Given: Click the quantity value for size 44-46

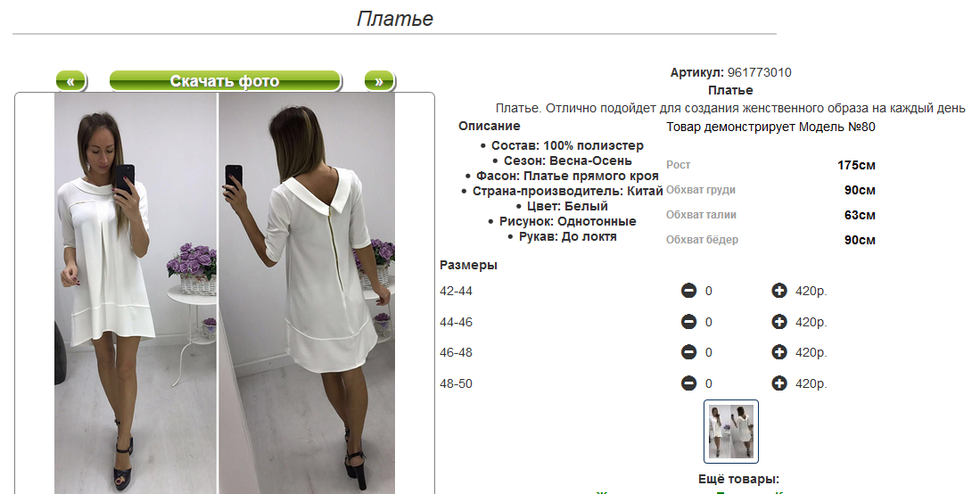Looking at the screenshot, I should [709, 323].
